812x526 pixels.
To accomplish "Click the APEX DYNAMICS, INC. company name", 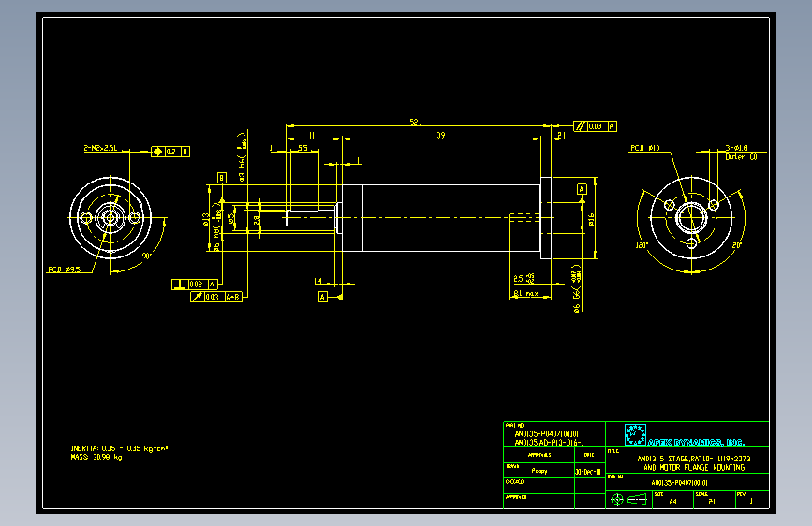I will 696,442.
